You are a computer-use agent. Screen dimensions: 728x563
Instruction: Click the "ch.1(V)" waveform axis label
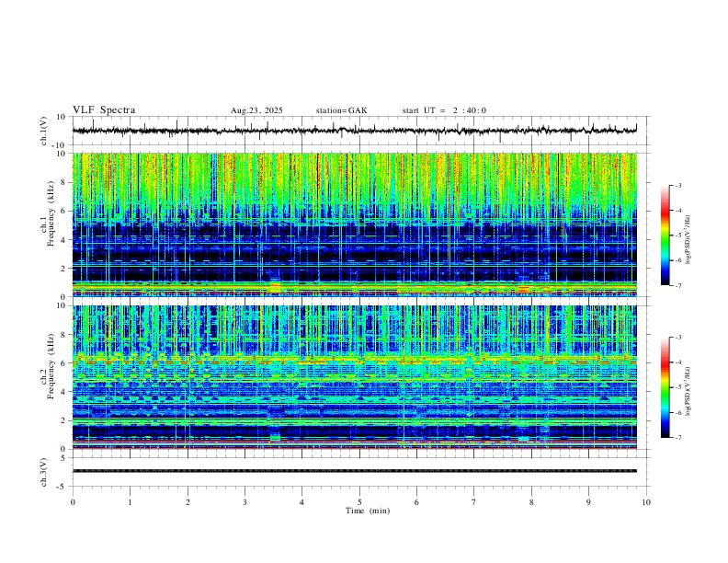tap(44, 131)
